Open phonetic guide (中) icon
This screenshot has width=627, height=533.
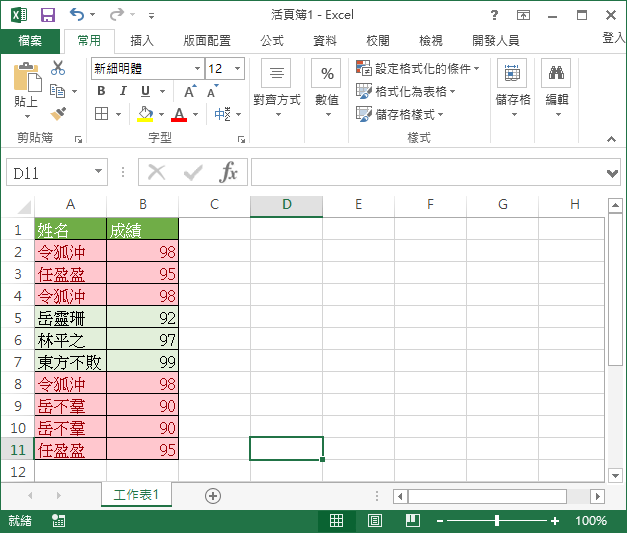coord(222,114)
